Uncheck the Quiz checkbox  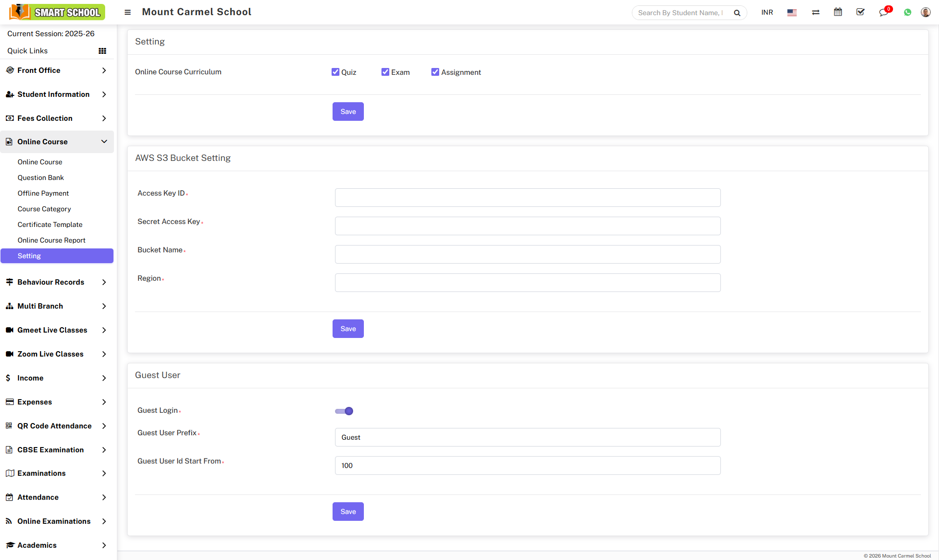(335, 72)
